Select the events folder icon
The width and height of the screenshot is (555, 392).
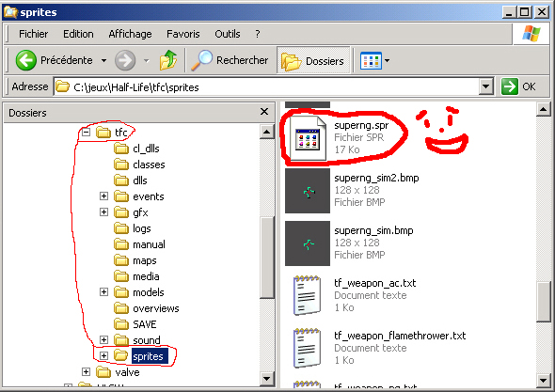[x=121, y=196]
